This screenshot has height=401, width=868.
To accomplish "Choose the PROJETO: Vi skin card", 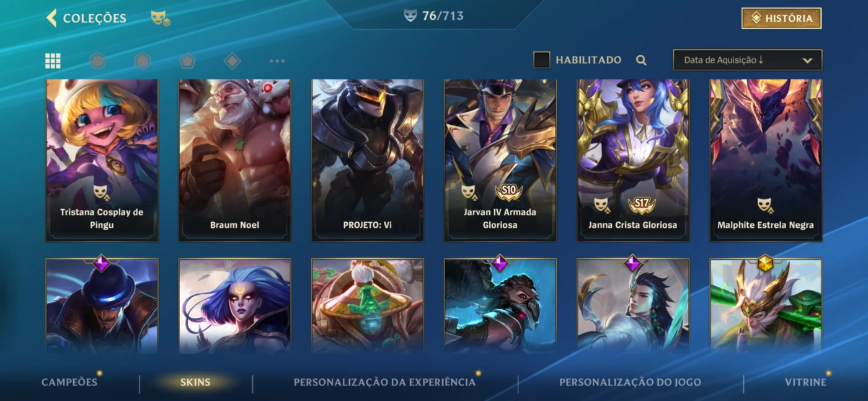I will coord(368,160).
